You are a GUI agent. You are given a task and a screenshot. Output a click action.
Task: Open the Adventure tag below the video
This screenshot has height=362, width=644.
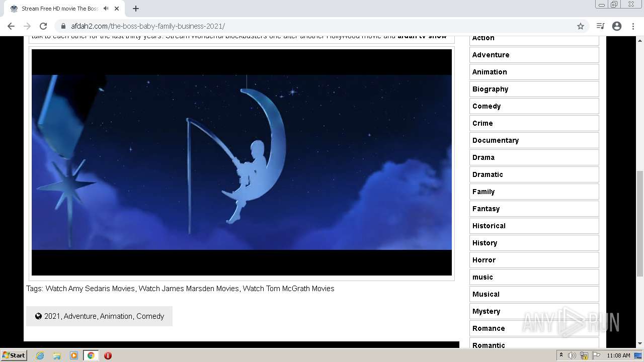[x=80, y=316]
